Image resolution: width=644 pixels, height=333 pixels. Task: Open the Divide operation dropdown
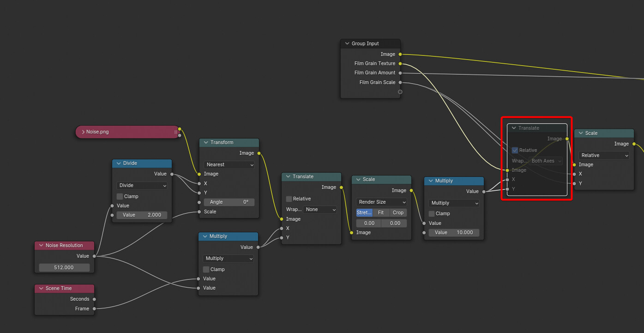pyautogui.click(x=142, y=185)
